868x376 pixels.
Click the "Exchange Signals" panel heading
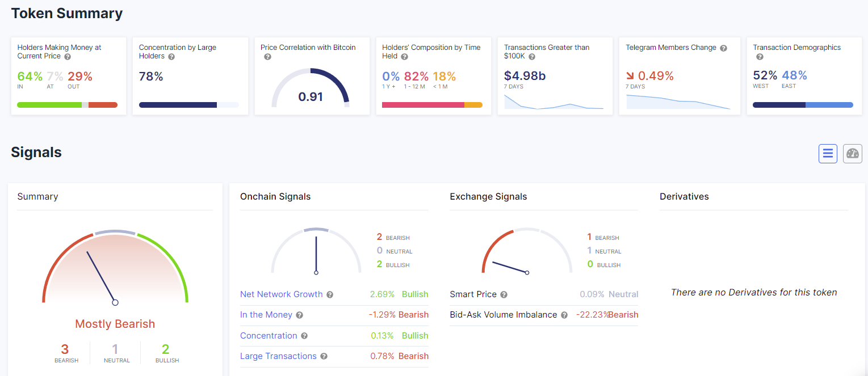point(488,197)
